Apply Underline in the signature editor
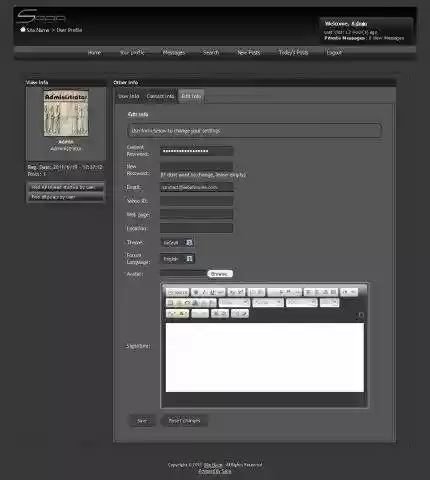 click(212, 292)
